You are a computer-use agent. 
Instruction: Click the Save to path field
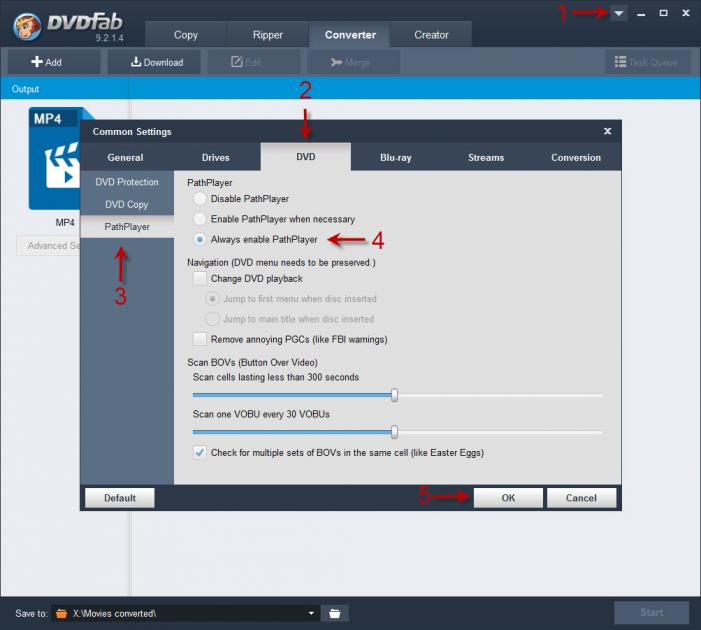point(185,613)
